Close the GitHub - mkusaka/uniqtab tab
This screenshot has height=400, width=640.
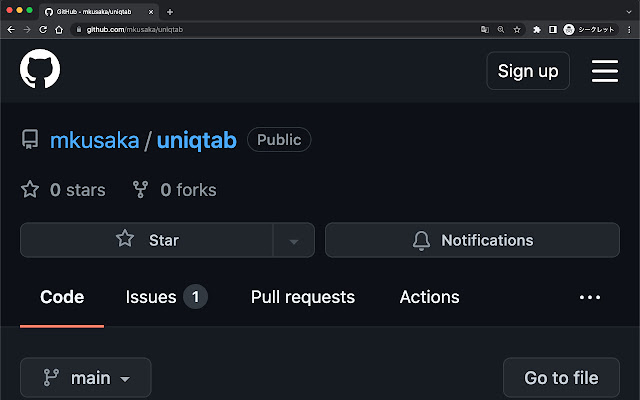pos(151,12)
